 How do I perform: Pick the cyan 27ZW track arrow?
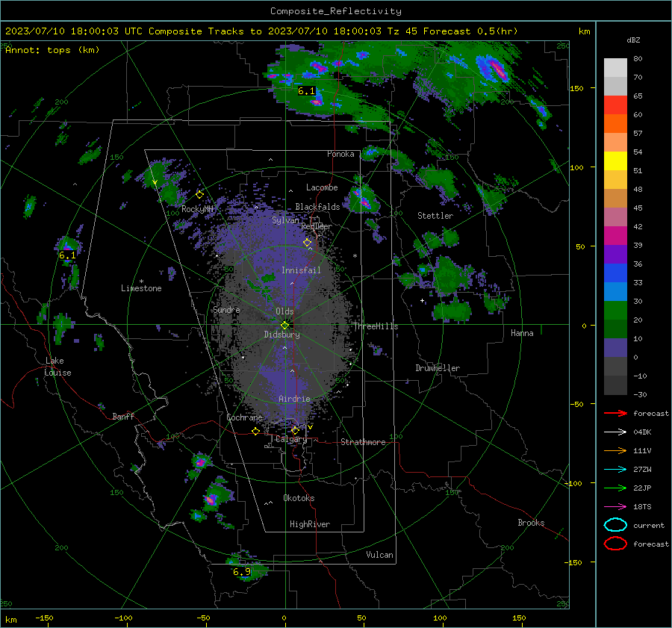point(615,470)
